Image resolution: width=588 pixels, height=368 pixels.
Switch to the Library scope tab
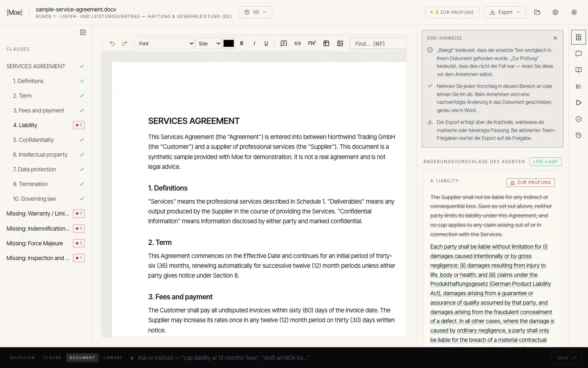point(113,358)
